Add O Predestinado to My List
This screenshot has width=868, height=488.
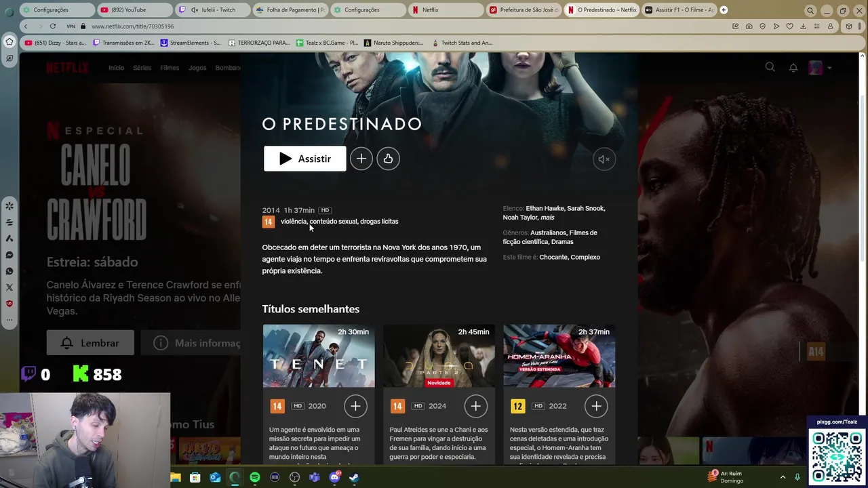(361, 159)
